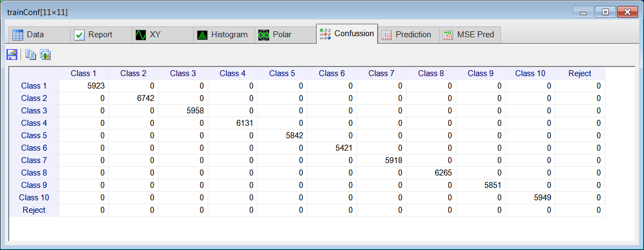Click the cell containing 6742
Screen dimensions: 644x250
pos(133,98)
